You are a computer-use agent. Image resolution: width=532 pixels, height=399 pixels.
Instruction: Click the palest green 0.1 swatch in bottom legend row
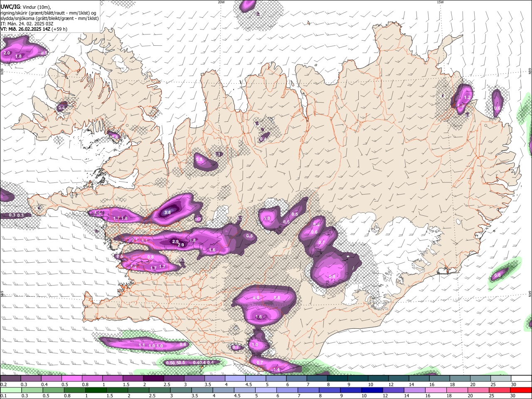(11, 390)
